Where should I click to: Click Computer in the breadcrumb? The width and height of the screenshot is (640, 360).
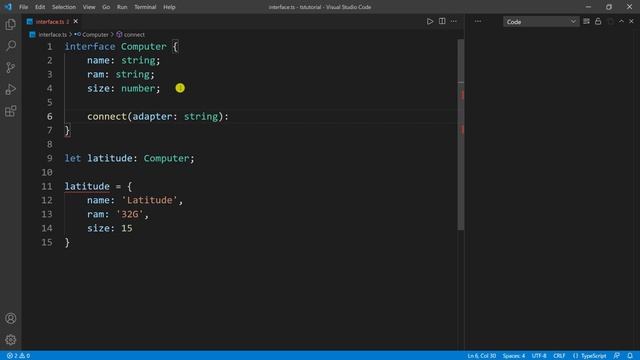(x=95, y=35)
